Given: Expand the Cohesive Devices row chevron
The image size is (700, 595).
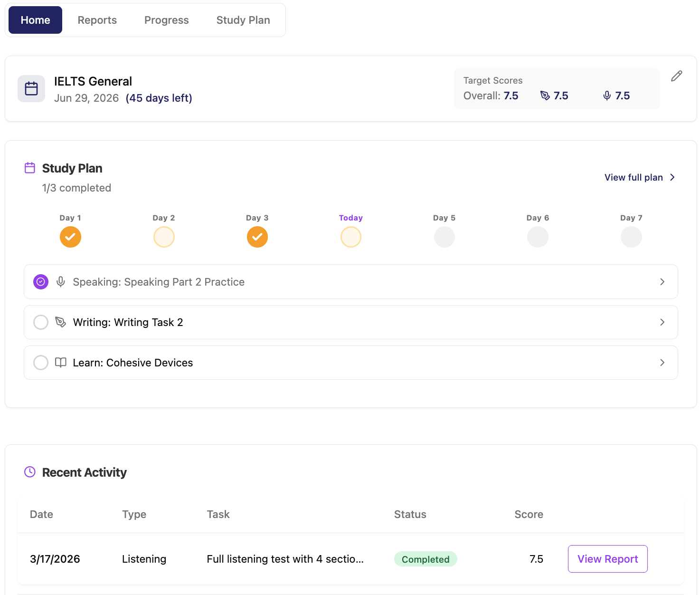Looking at the screenshot, I should pyautogui.click(x=662, y=363).
